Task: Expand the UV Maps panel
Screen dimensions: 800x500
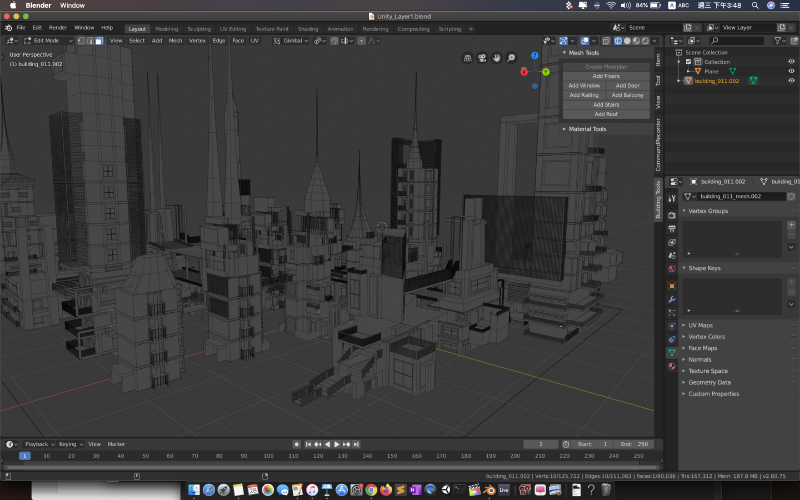Action: click(x=700, y=325)
